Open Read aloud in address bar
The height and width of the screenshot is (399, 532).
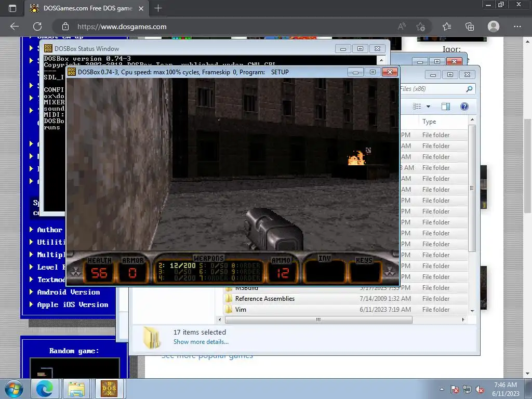[402, 26]
